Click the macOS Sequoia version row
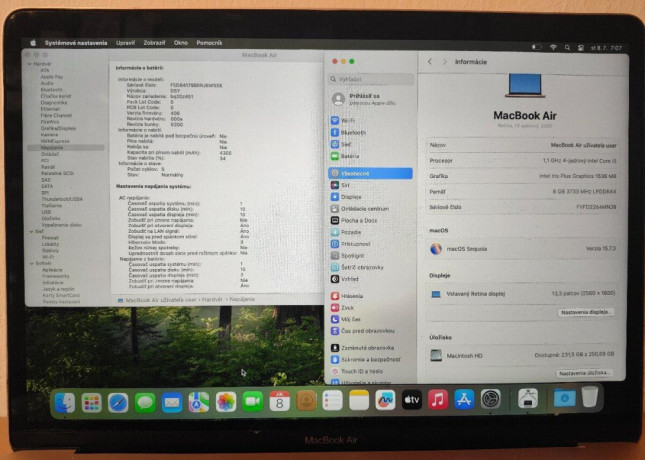This screenshot has width=645, height=460. 522,249
